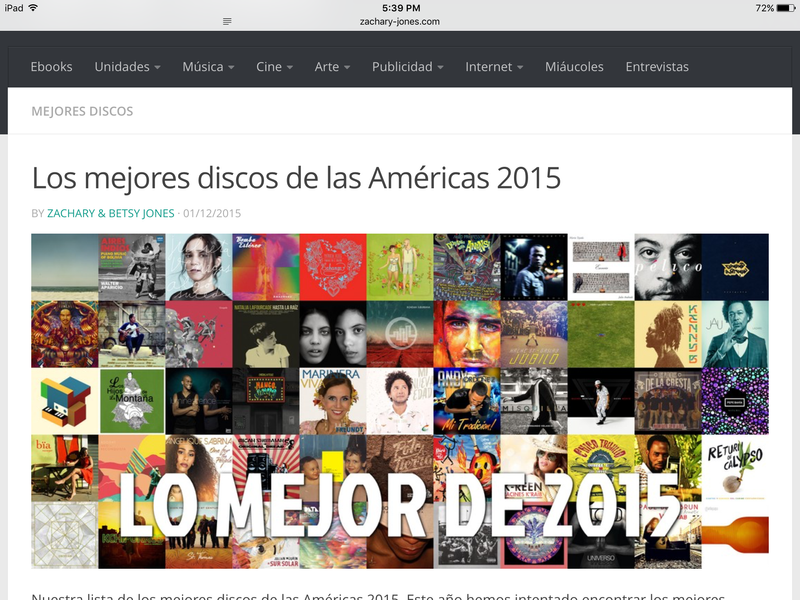800x600 pixels.
Task: Tap the zachary-jones.com address bar
Action: [399, 21]
